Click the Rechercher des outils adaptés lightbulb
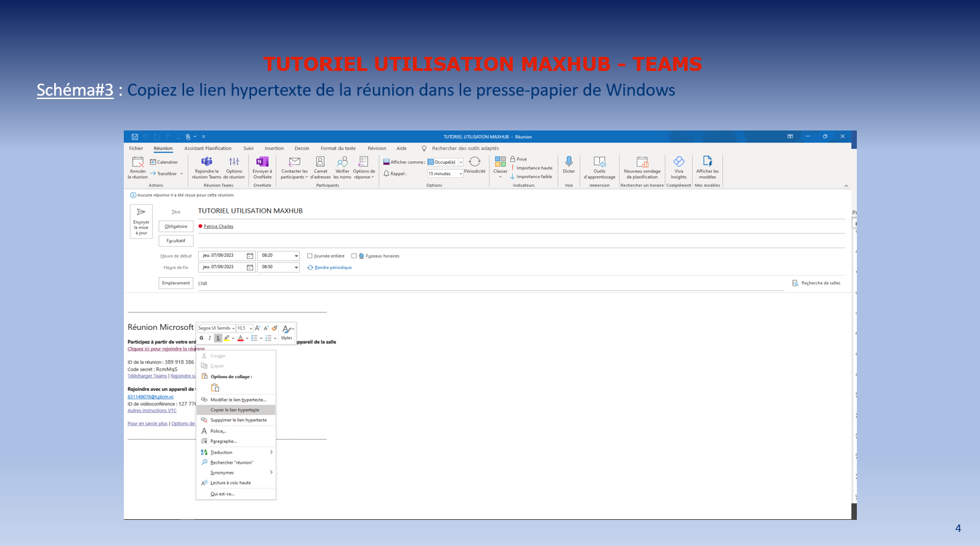Viewport: 980px width, 546px height. [424, 149]
